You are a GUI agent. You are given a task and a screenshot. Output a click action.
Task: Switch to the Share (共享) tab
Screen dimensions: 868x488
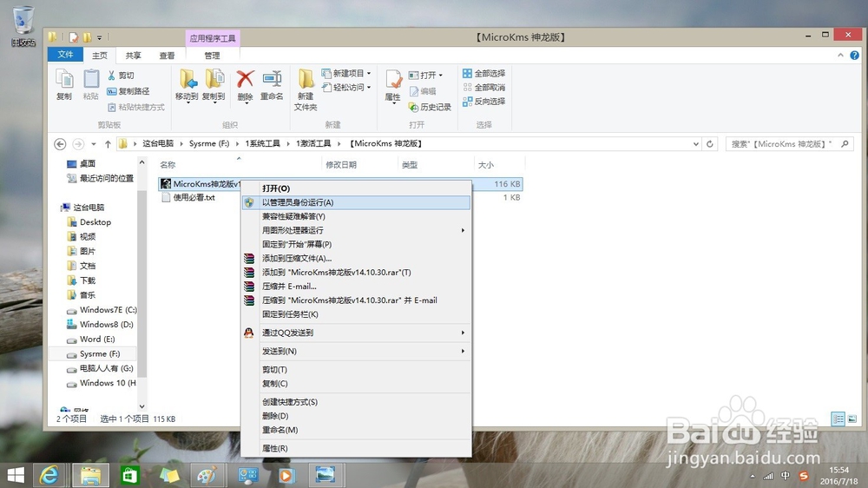134,56
